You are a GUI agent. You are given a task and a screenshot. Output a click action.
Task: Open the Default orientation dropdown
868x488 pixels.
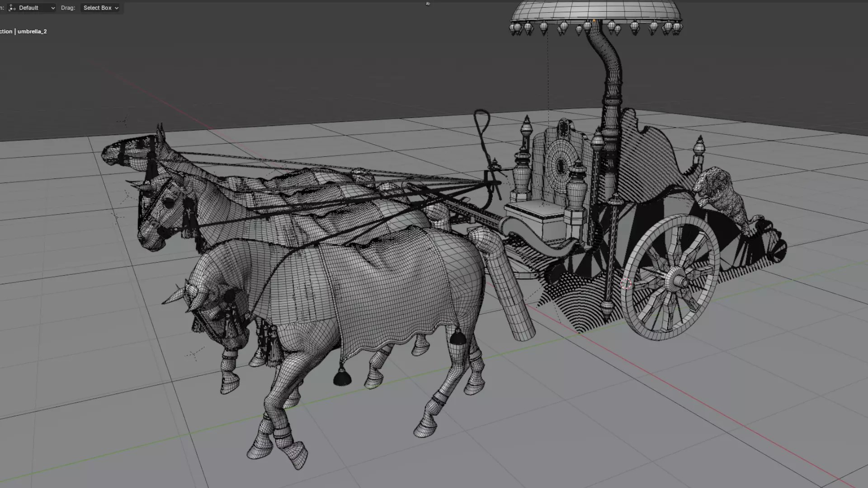[x=32, y=8]
